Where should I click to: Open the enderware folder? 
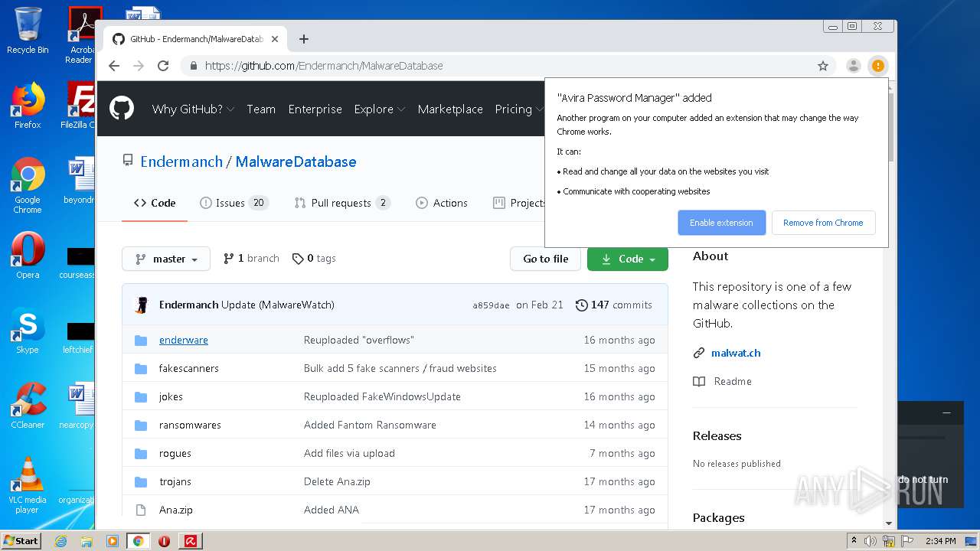(x=184, y=340)
